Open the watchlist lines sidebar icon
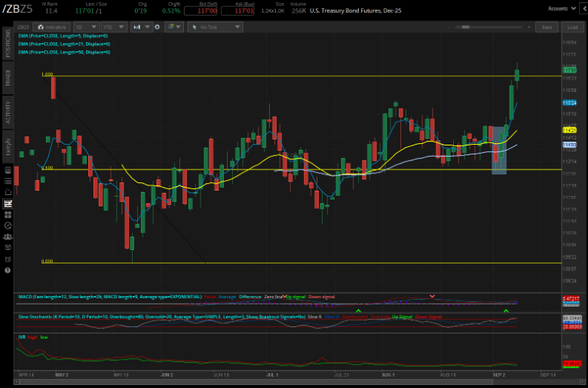Viewport: 588px width, 388px height. pyautogui.click(x=8, y=182)
